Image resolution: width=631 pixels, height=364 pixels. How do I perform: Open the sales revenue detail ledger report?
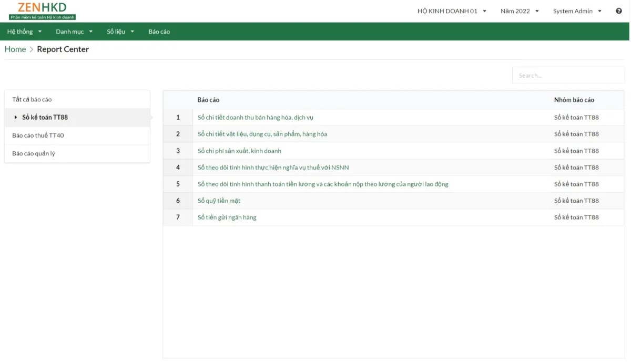click(x=255, y=117)
